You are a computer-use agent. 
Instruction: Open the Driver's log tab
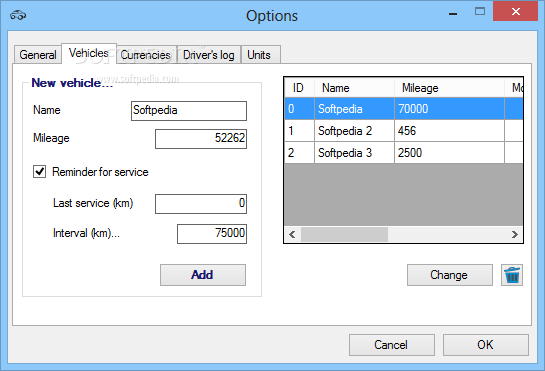tap(209, 55)
